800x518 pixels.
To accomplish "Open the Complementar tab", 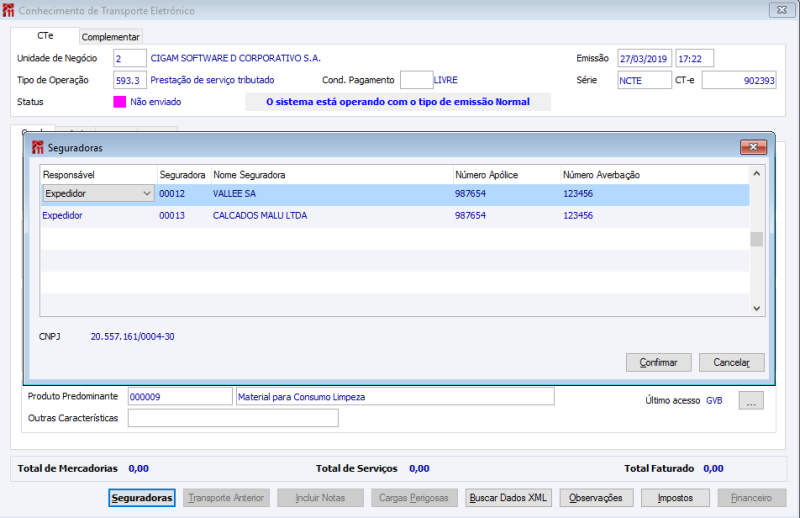I will [110, 37].
